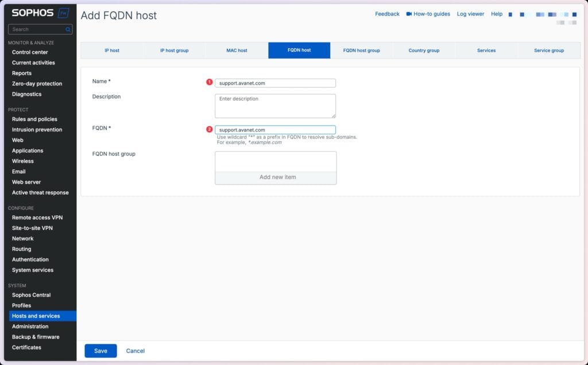Image resolution: width=588 pixels, height=365 pixels.
Task: Save the new FQDN host
Action: [100, 351]
